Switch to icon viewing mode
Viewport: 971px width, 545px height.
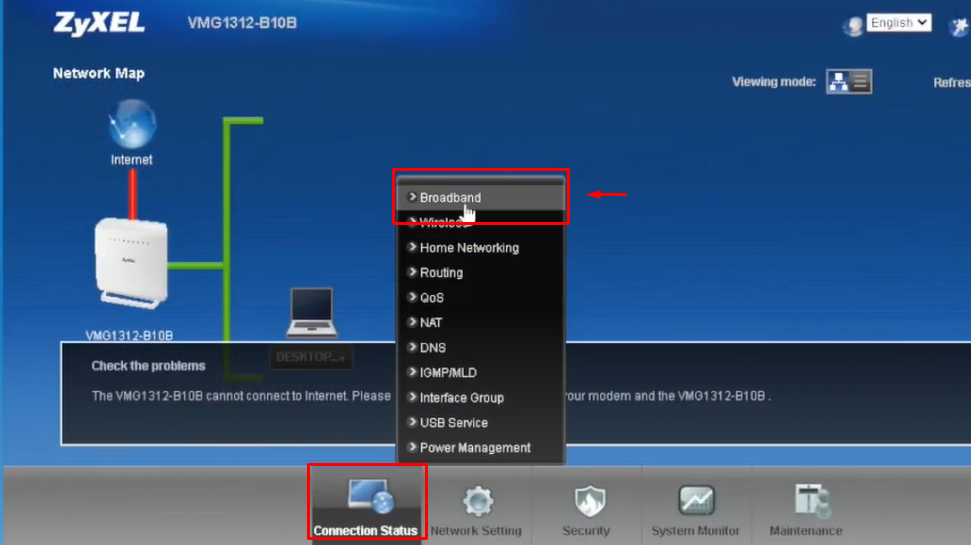[x=838, y=82]
